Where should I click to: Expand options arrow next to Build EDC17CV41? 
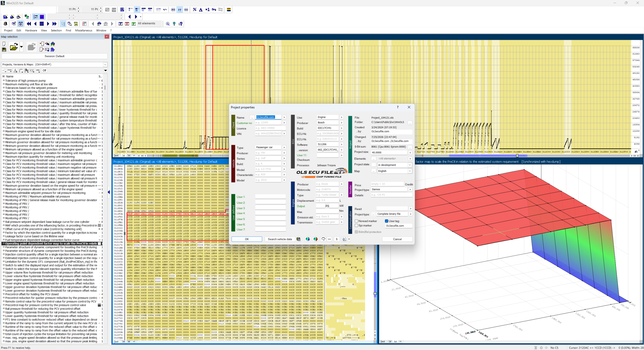pyautogui.click(x=341, y=128)
